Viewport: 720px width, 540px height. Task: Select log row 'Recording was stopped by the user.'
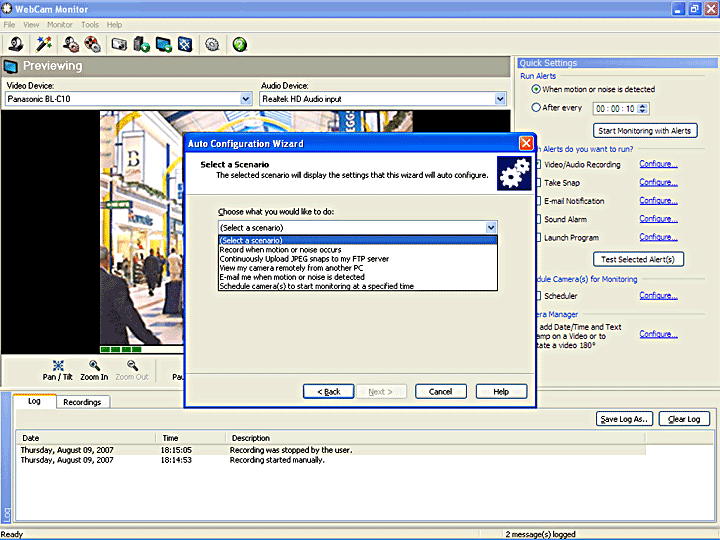tap(332, 450)
